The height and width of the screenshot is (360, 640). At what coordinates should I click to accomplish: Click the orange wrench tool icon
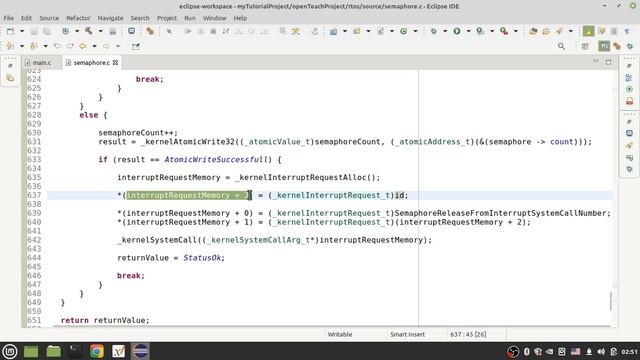[150, 31]
